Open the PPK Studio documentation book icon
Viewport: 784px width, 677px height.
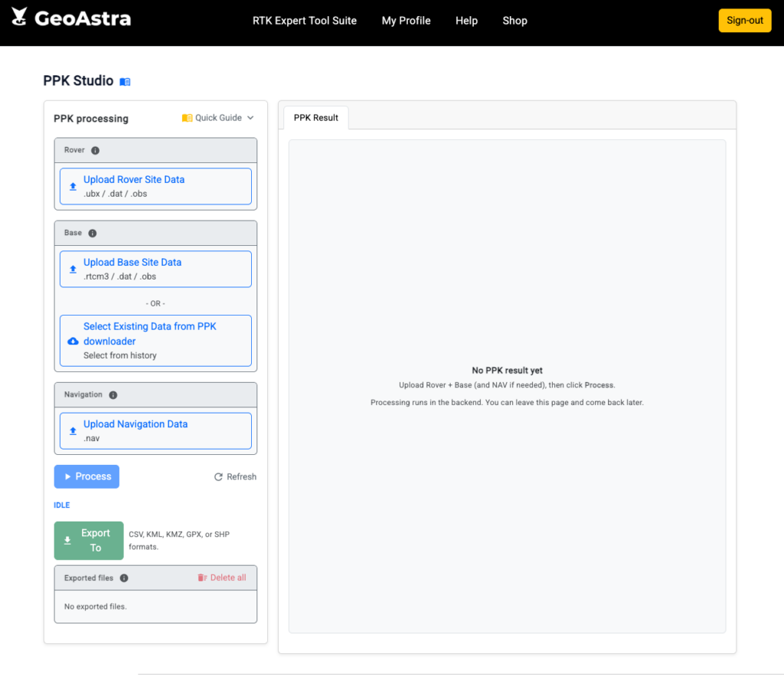125,82
